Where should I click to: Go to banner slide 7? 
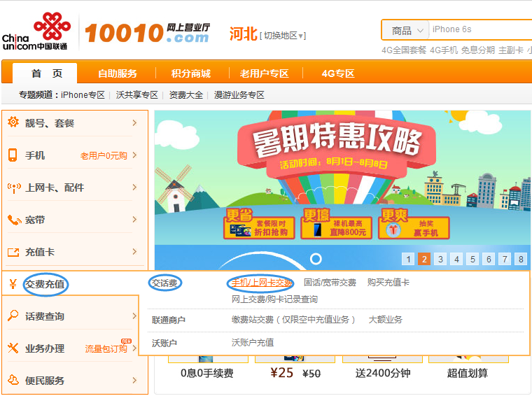[505, 259]
